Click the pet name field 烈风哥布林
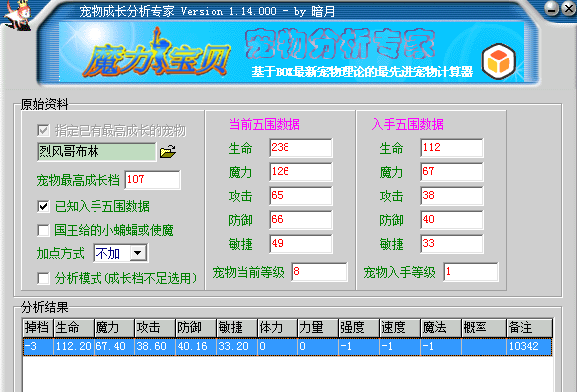 click(x=96, y=152)
